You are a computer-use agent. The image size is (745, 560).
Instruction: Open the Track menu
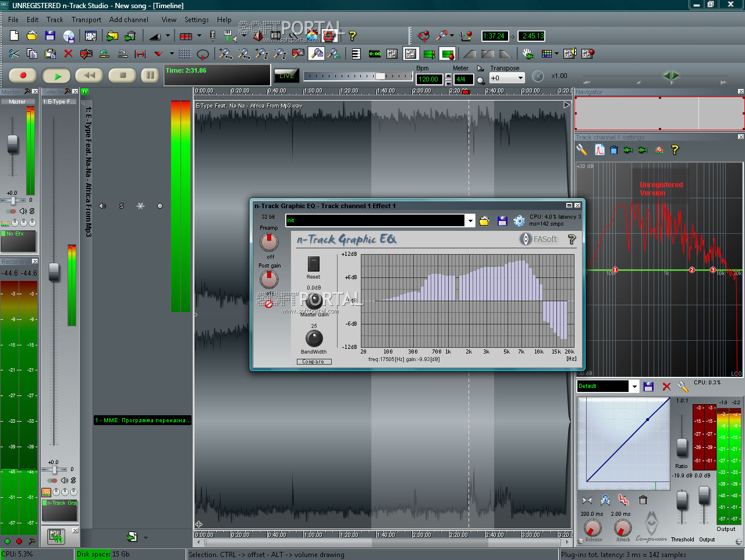(x=55, y=20)
